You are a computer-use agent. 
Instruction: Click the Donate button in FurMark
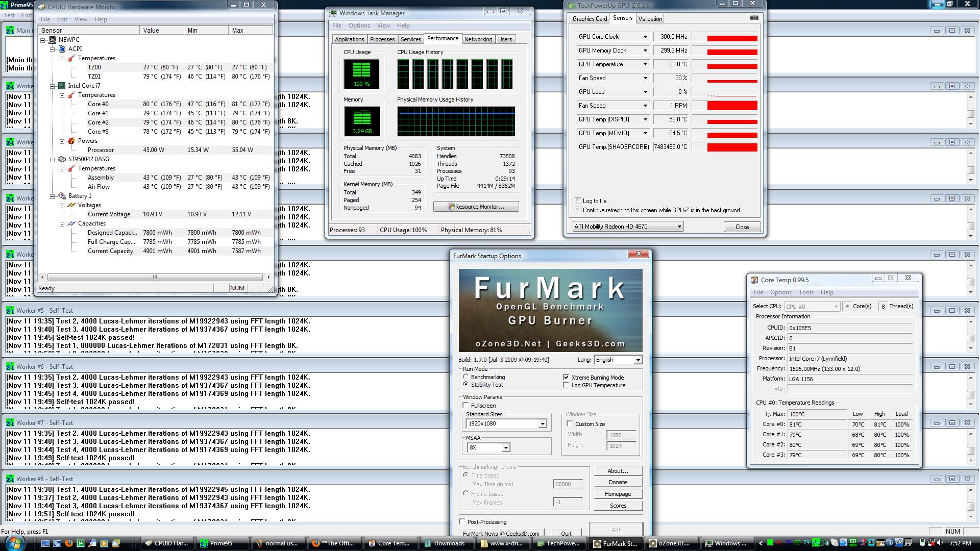click(x=618, y=482)
